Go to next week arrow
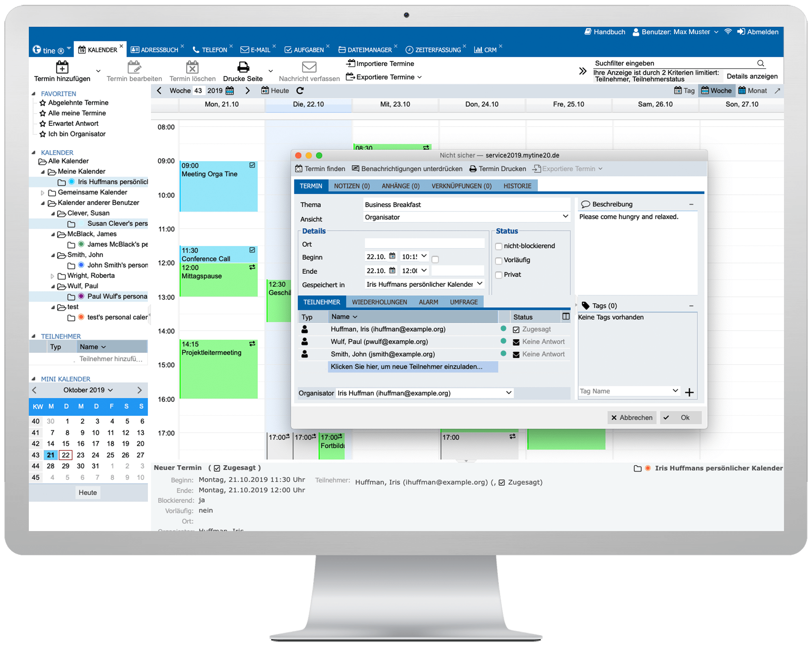This screenshot has height=648, width=812. point(248,91)
